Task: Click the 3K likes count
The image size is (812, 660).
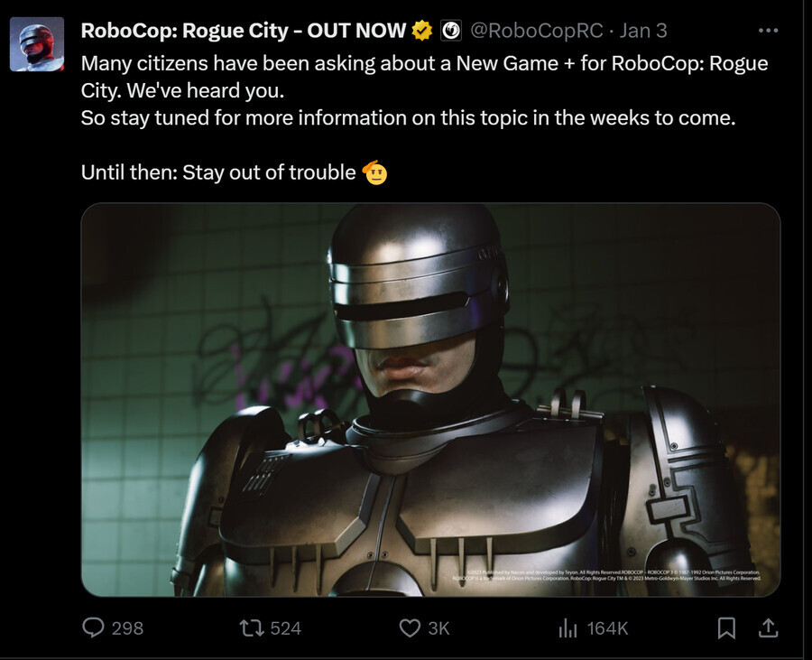Action: (x=438, y=628)
